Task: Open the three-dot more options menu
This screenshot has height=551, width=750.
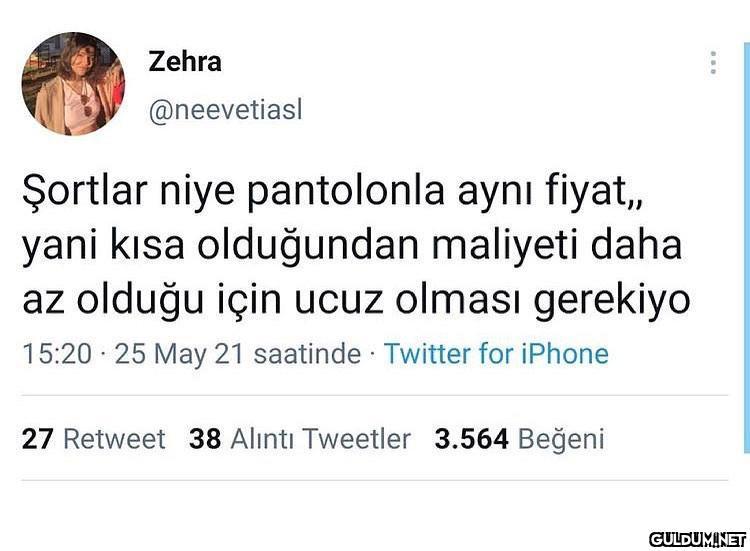Action: [x=713, y=63]
